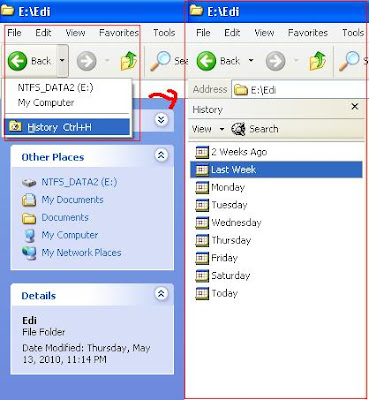Click Search magnifier icon in left window
Screen dimensions: 369x400
[160, 61]
